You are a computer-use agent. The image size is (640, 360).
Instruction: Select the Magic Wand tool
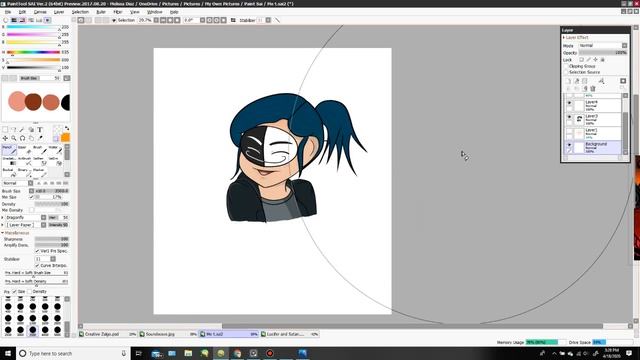click(x=22, y=129)
